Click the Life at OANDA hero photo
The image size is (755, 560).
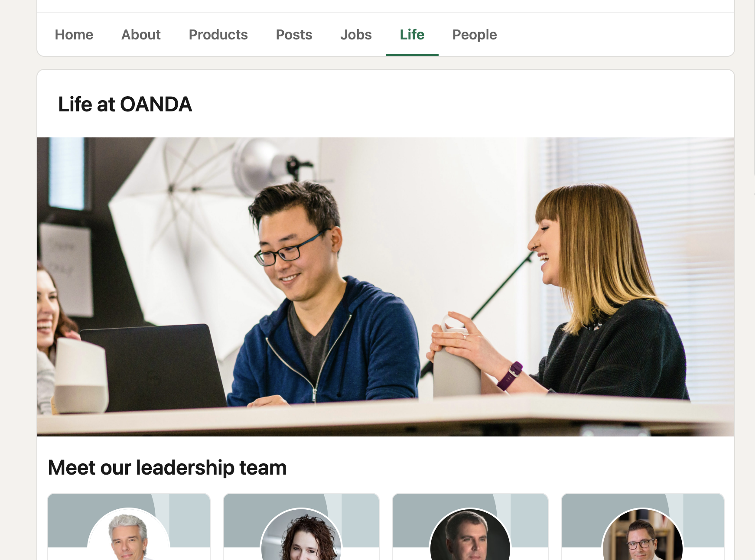pyautogui.click(x=386, y=287)
